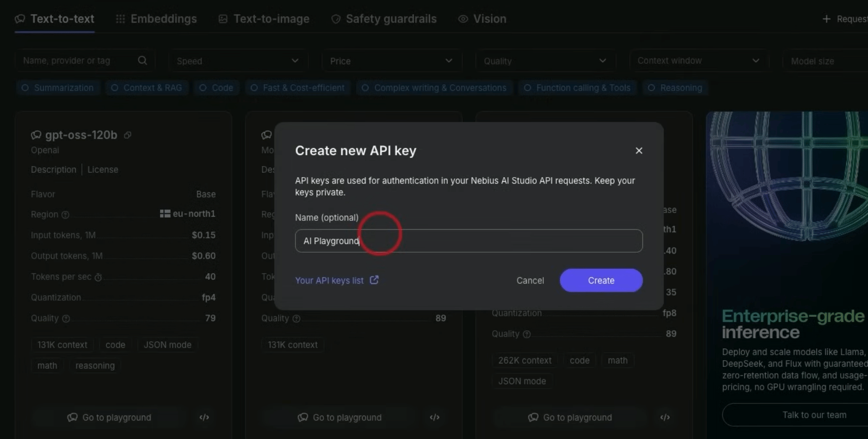
Task: Click the code tag on gpt-oss-120b card
Action: pyautogui.click(x=115, y=345)
